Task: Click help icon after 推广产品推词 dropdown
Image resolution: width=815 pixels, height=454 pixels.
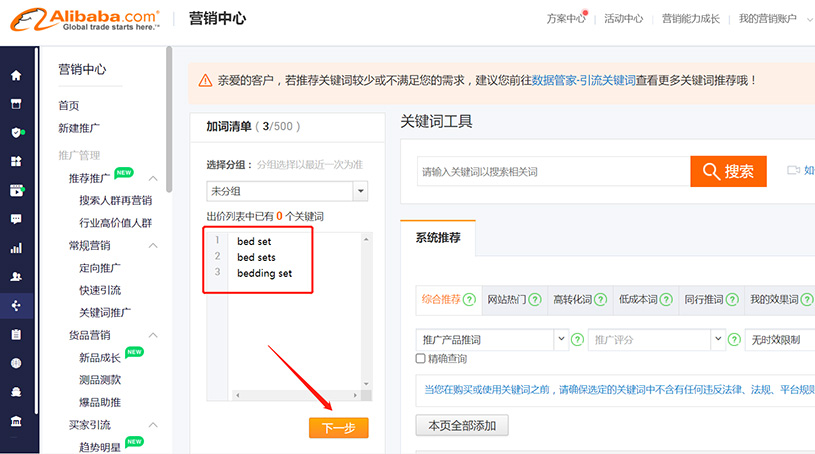Action: point(577,340)
